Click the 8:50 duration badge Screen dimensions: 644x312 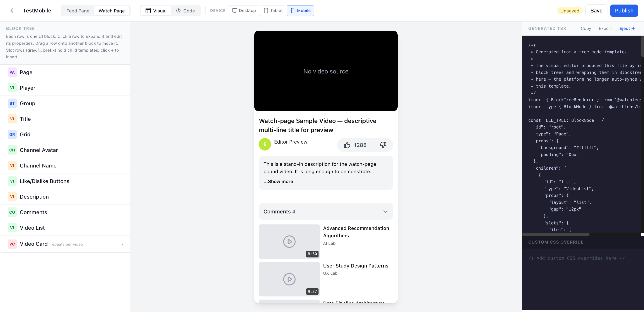coord(312,254)
